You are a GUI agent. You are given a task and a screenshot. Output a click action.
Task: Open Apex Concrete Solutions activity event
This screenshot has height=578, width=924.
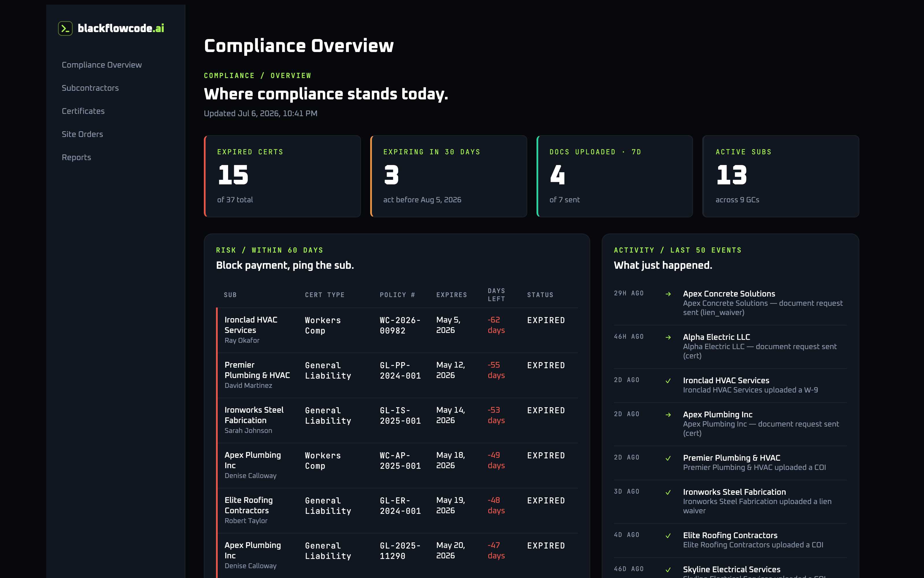[730, 303]
